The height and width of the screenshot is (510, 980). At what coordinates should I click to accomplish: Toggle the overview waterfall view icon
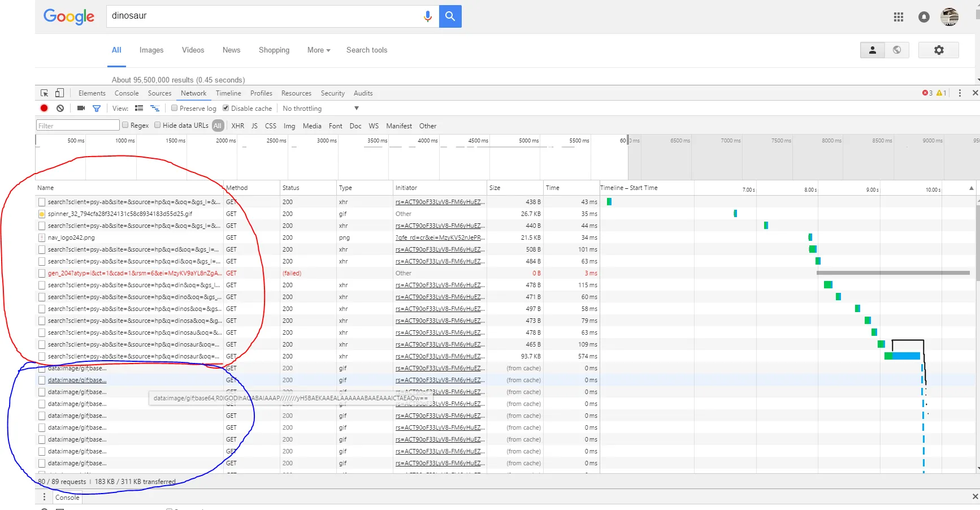155,108
